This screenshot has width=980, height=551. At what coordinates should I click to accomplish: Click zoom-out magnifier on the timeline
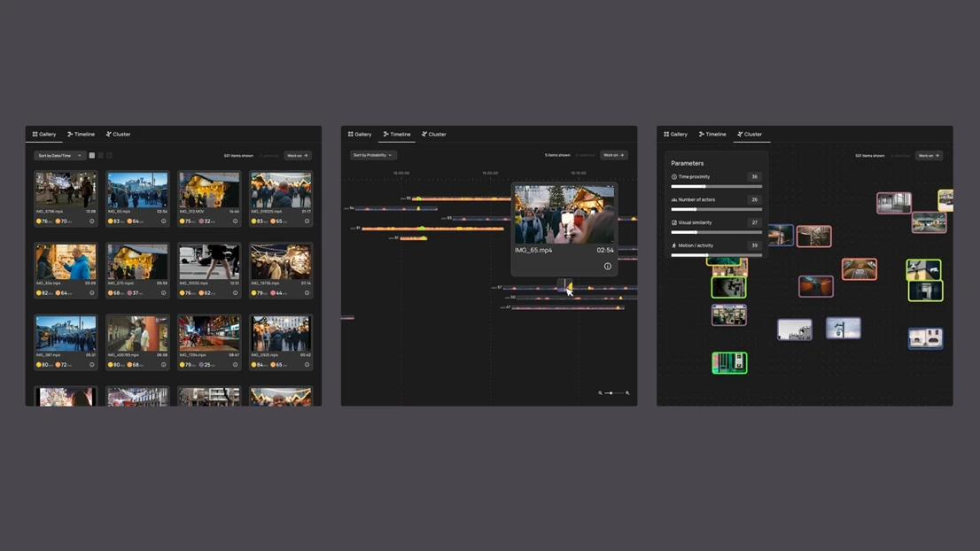click(x=600, y=392)
